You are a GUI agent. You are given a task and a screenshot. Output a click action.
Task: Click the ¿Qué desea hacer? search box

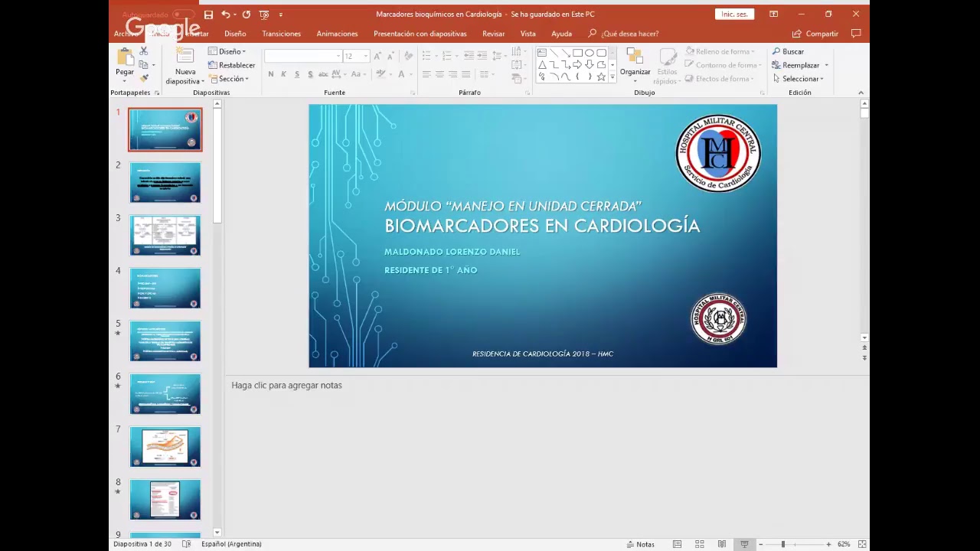(x=623, y=34)
